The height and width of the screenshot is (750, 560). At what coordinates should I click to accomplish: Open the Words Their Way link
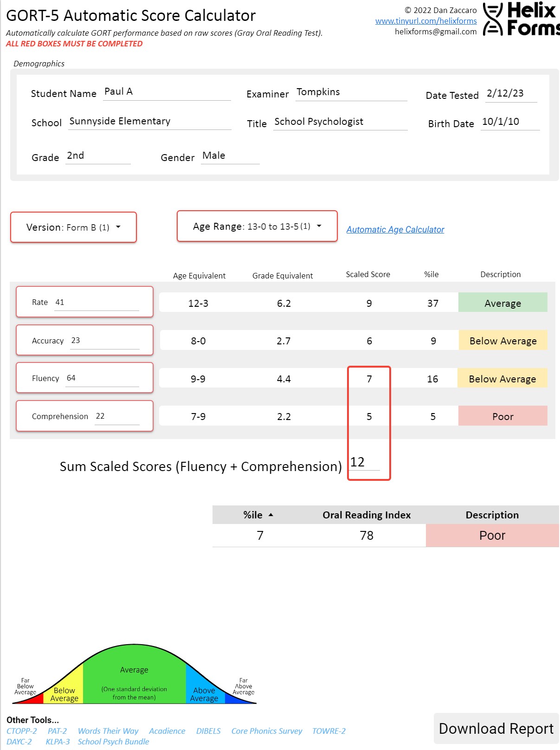108,731
